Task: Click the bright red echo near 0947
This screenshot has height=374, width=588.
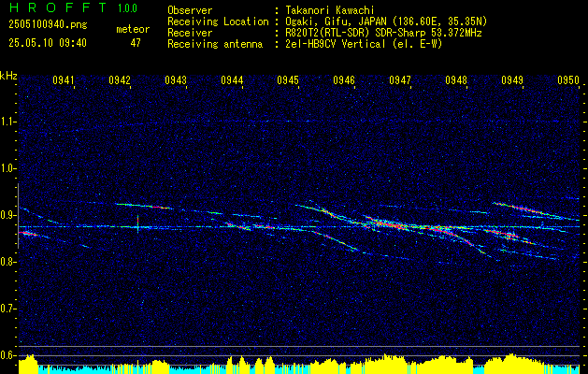Action: pyautogui.click(x=390, y=224)
